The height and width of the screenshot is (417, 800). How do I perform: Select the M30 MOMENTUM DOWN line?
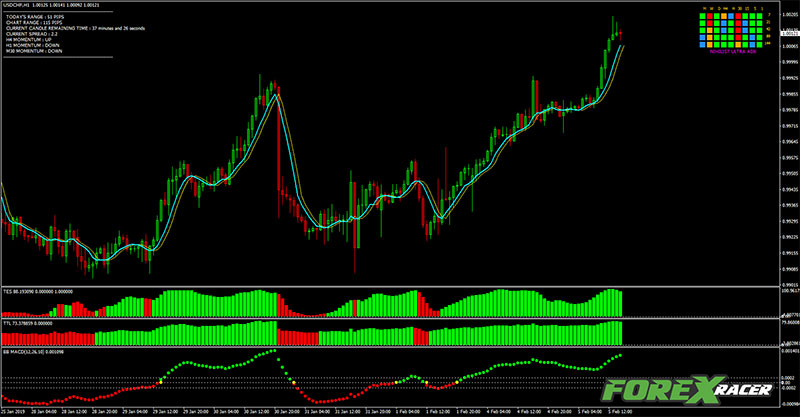(34, 51)
